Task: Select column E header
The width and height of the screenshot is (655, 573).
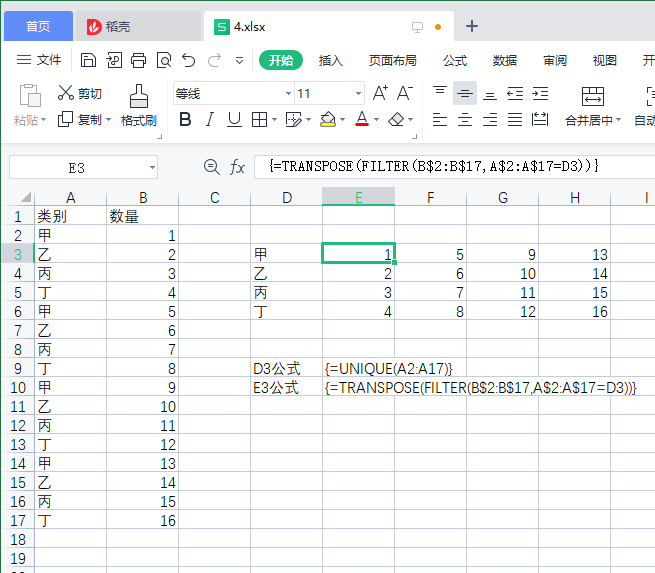Action: click(x=358, y=197)
